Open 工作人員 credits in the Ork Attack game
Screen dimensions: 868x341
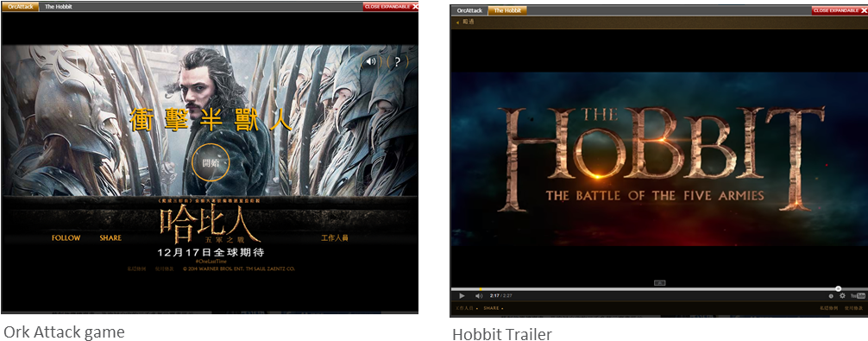pyautogui.click(x=335, y=238)
